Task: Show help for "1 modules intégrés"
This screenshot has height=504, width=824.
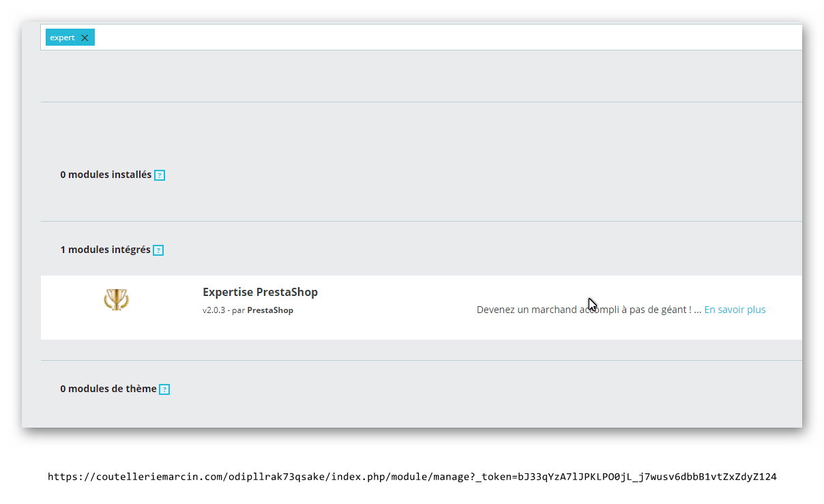Action: click(158, 250)
